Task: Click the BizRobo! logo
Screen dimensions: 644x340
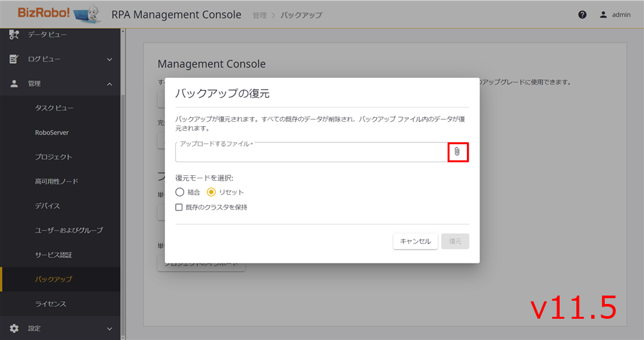Action: tap(59, 14)
